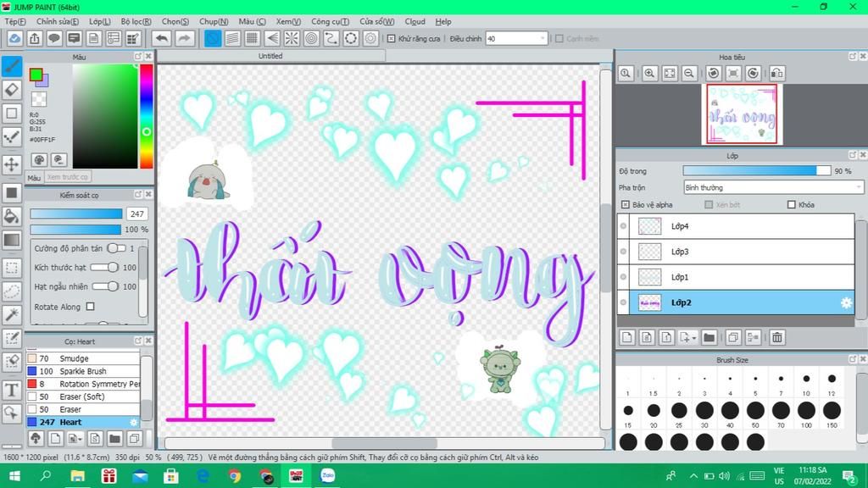Tick the Rotate Along checkbox
This screenshot has height=488, width=868.
[x=90, y=306]
